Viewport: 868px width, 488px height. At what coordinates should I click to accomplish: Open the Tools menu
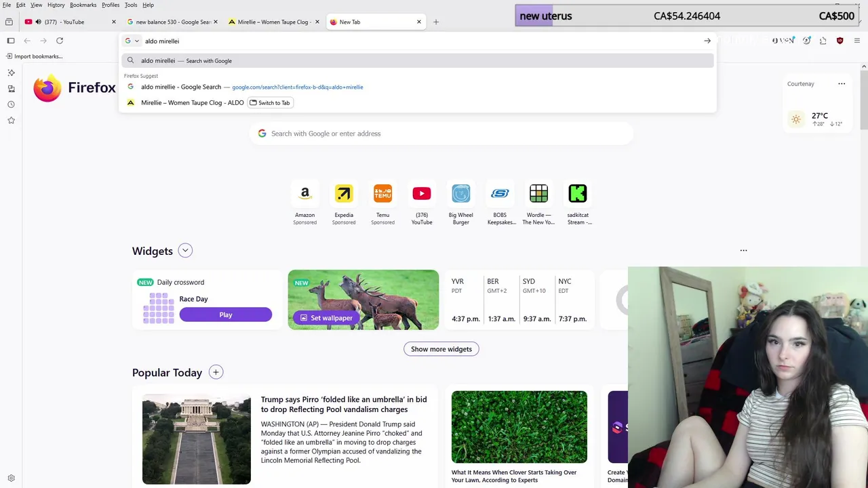pos(131,5)
